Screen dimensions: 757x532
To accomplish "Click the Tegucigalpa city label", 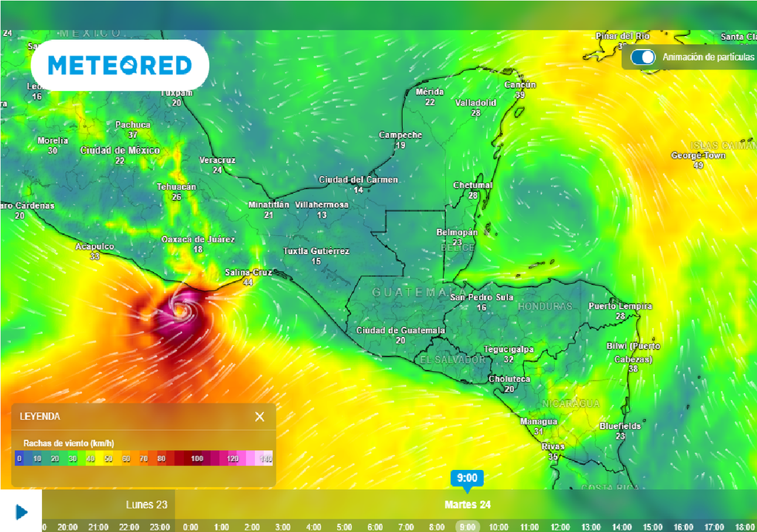I will [x=509, y=349].
